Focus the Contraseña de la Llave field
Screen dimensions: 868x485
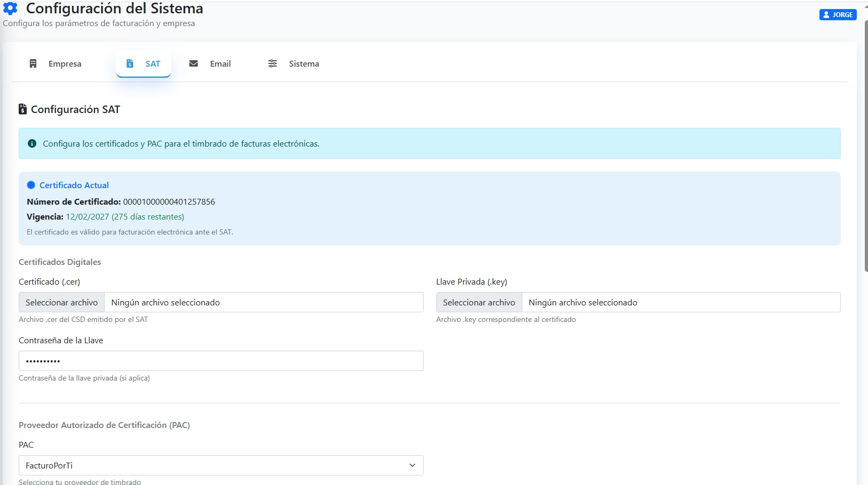(221, 361)
